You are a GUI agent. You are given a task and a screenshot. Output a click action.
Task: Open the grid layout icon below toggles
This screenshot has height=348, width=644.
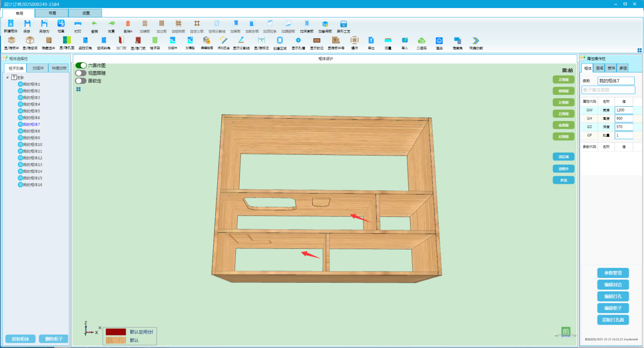click(78, 89)
